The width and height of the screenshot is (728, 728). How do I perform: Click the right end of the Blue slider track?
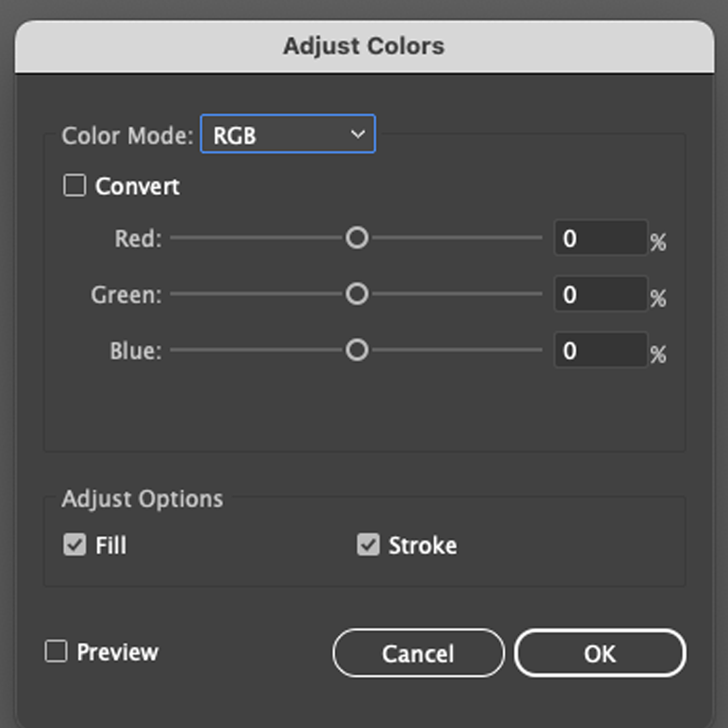click(x=538, y=351)
